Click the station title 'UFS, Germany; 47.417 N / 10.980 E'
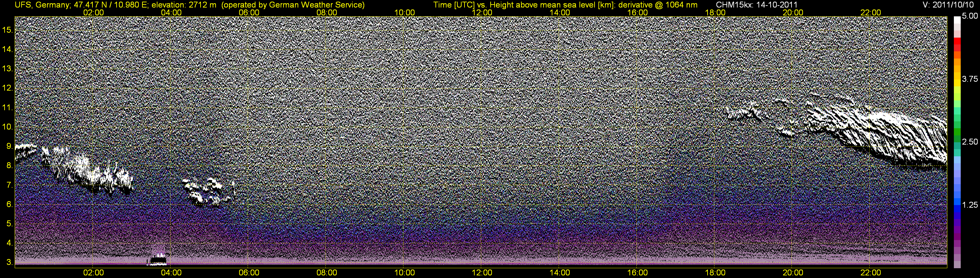The image size is (980, 278). (82, 5)
